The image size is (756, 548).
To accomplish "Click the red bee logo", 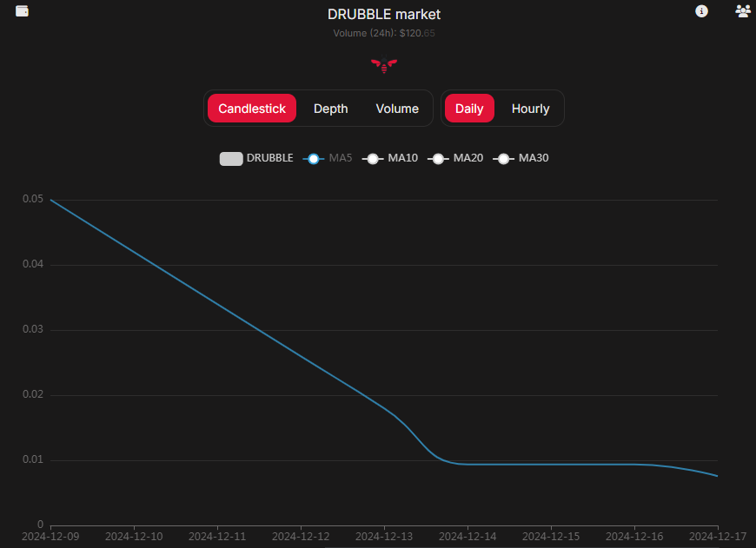I will [x=384, y=64].
